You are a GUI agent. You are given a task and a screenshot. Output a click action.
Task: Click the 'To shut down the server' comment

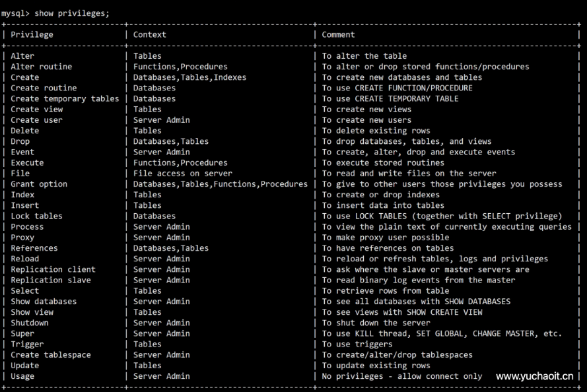tap(376, 323)
